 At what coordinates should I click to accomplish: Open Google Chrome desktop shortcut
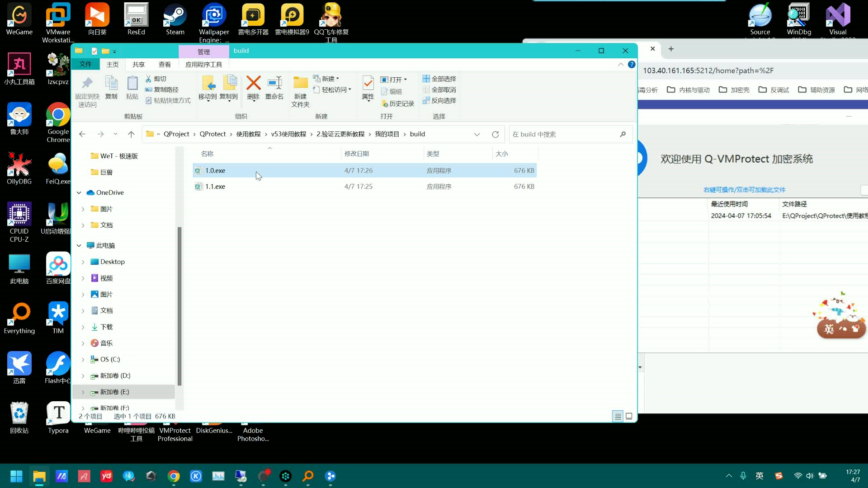[x=58, y=122]
